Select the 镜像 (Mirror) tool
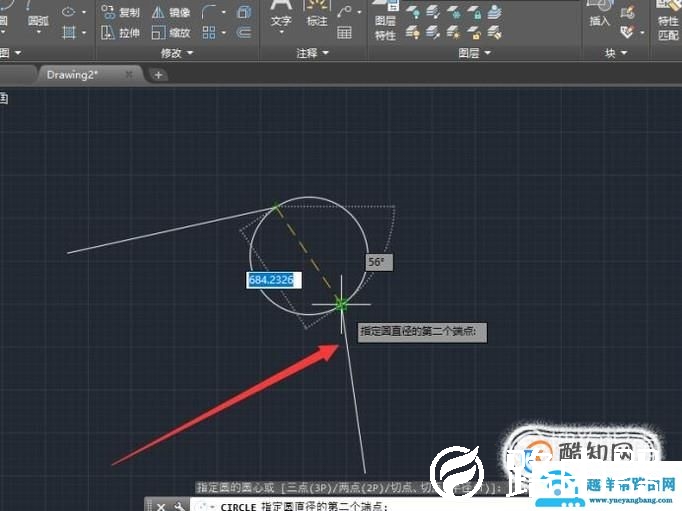This screenshot has width=682, height=511. tap(171, 13)
